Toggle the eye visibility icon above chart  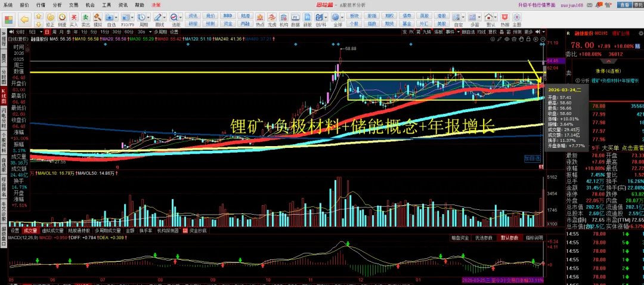[x=507, y=39]
